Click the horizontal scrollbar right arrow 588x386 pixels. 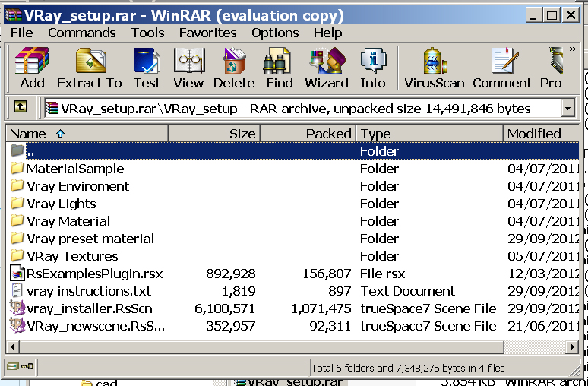tap(573, 346)
